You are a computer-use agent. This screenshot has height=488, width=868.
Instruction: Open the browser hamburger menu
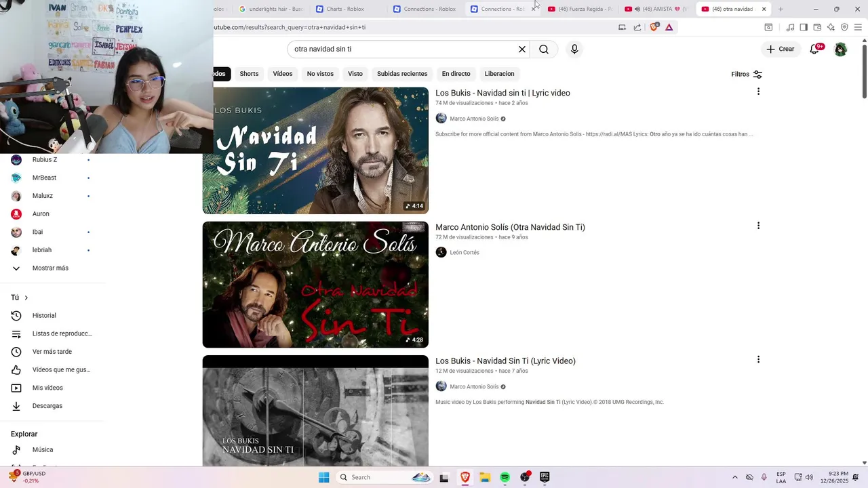pyautogui.click(x=858, y=27)
